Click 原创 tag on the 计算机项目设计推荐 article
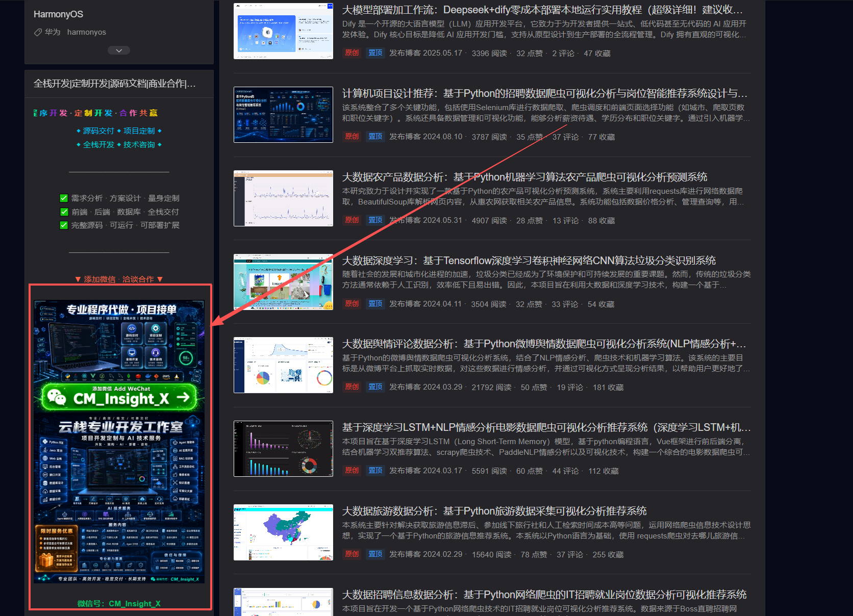Image resolution: width=853 pixels, height=616 pixels. point(352,137)
